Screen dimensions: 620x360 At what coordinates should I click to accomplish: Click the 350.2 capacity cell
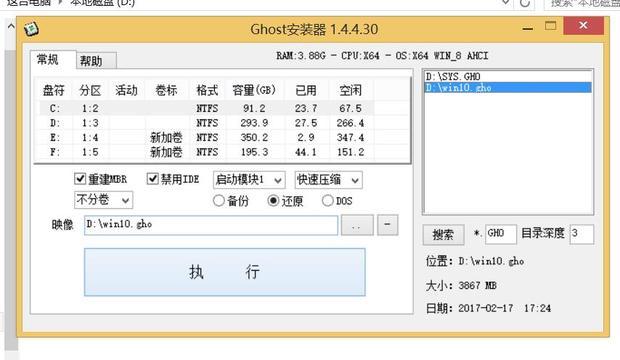(254, 138)
